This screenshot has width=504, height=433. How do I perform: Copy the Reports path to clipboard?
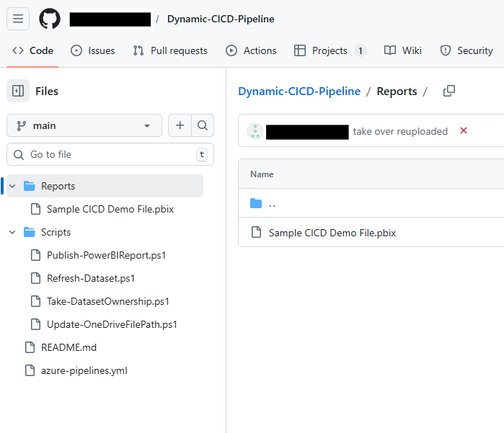coord(448,91)
